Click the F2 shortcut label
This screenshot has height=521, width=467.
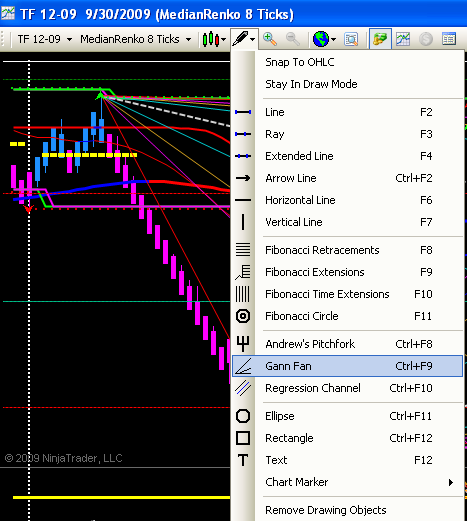(426, 112)
